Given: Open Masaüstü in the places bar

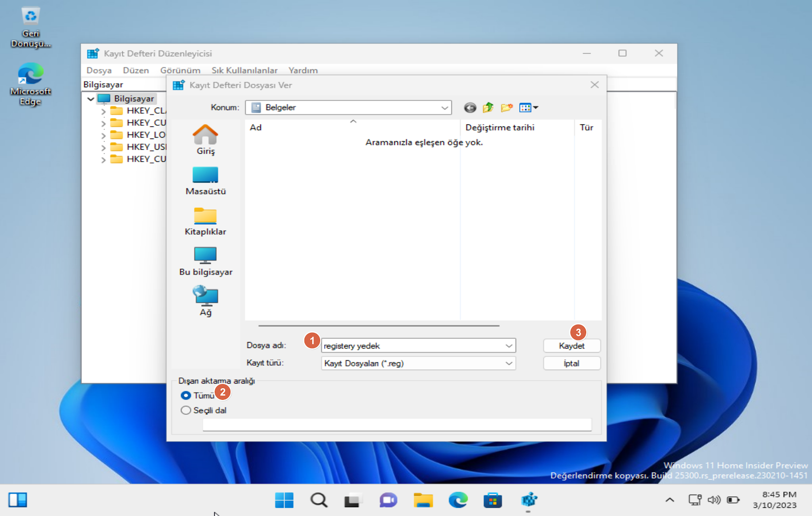Looking at the screenshot, I should 206,181.
